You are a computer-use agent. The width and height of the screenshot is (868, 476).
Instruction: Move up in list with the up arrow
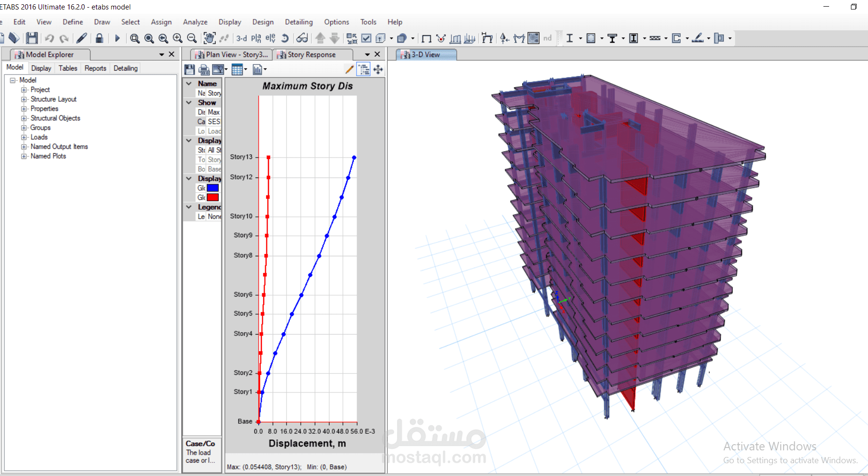click(x=320, y=38)
